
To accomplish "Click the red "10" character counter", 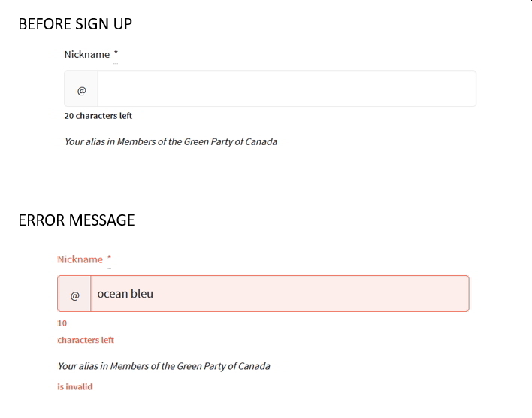I will point(62,323).
